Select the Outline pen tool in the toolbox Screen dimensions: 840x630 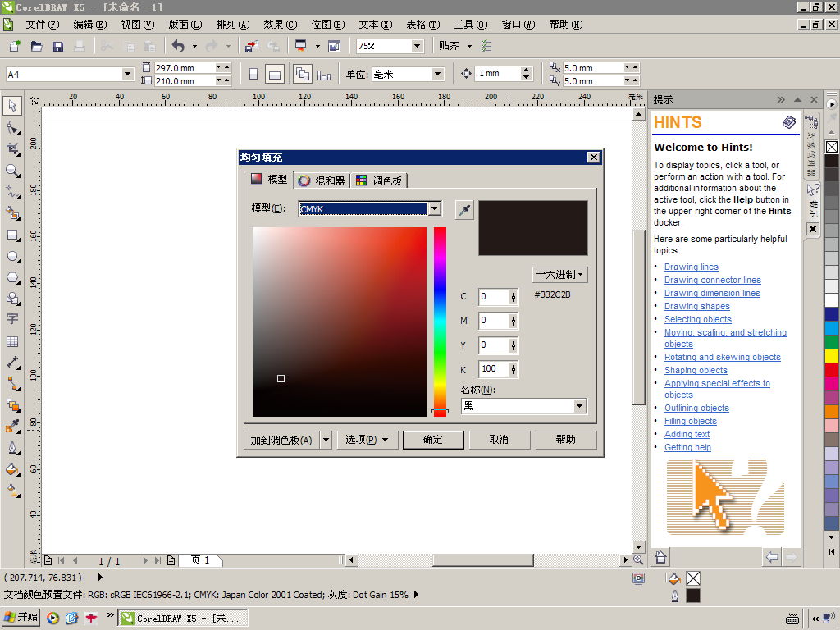click(13, 448)
